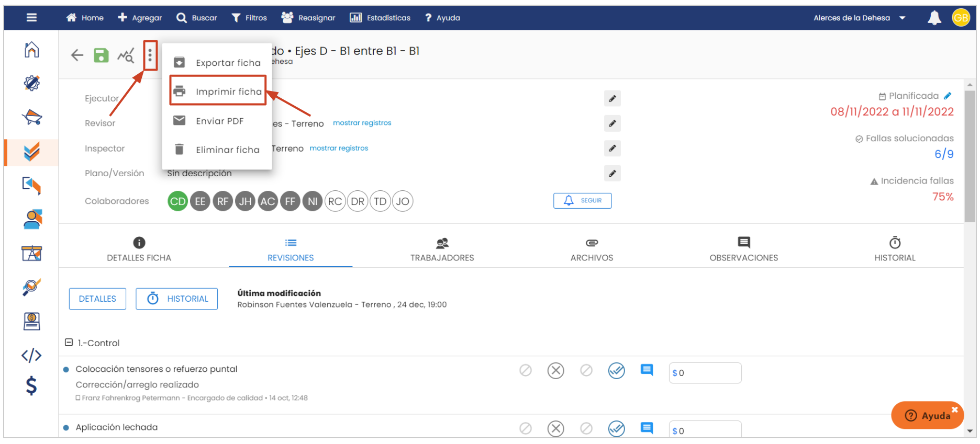Screen dimensions: 980x444
Task: Open the three-dot options menu
Action: tap(150, 55)
